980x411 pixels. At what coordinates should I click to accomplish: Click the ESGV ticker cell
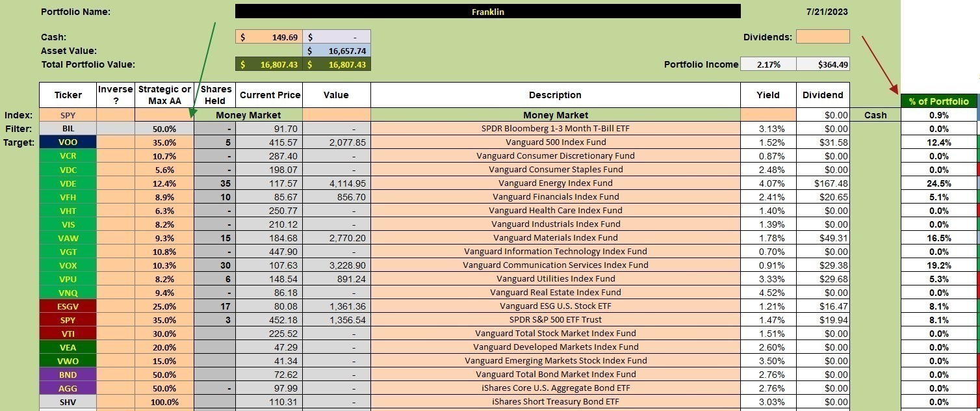(x=68, y=306)
